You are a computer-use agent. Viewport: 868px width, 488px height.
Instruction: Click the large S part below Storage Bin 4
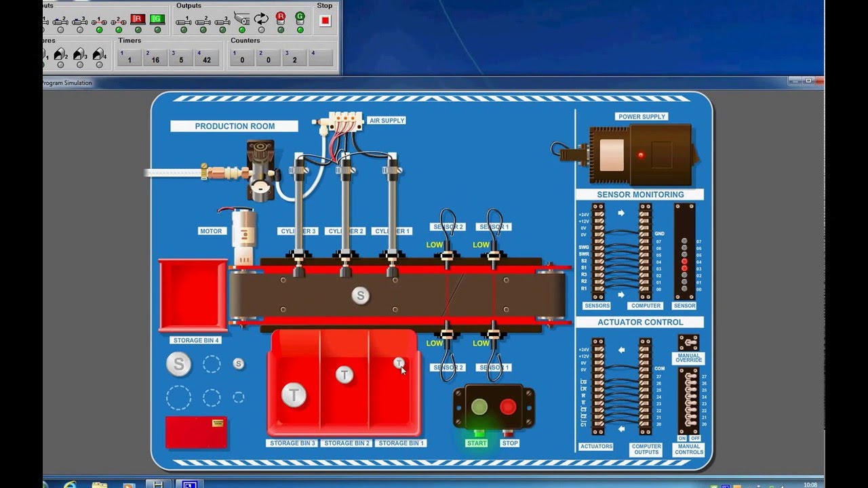(x=179, y=364)
